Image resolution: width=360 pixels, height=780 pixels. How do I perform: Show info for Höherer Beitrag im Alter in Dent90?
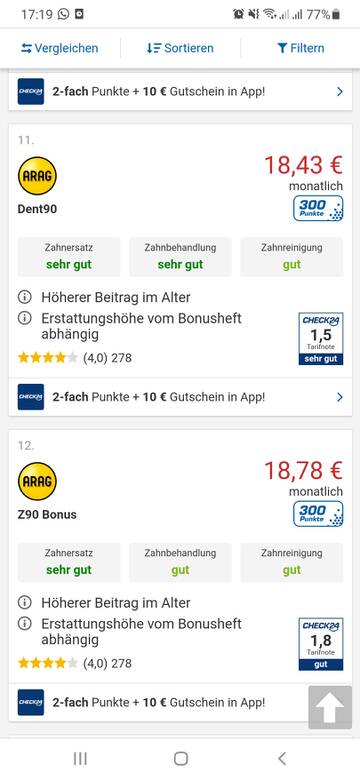tap(24, 297)
